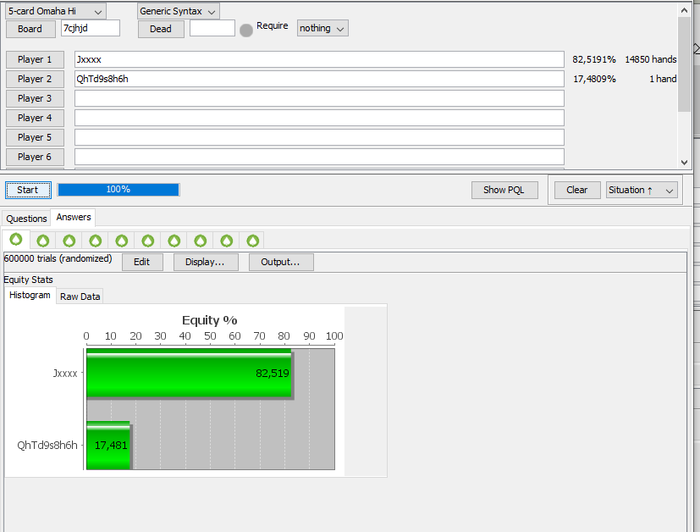700x532 pixels.
Task: Click the gray status circle beside Require
Action: click(246, 30)
